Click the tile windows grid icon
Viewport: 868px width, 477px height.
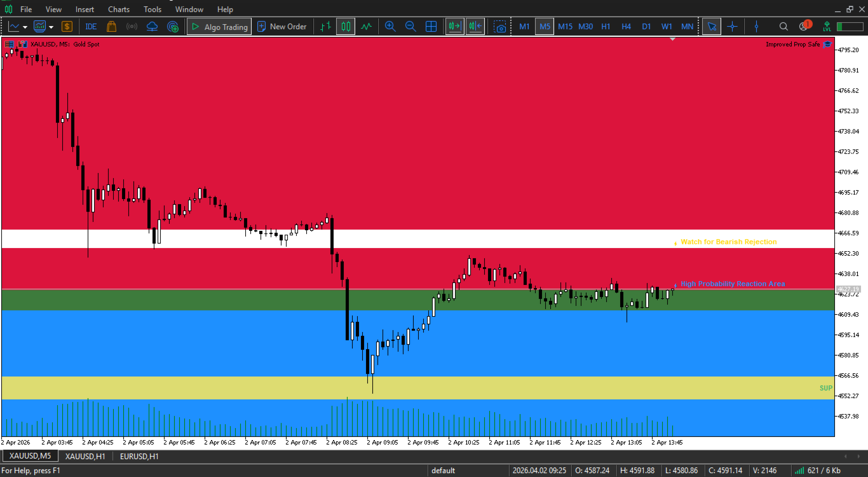[431, 27]
